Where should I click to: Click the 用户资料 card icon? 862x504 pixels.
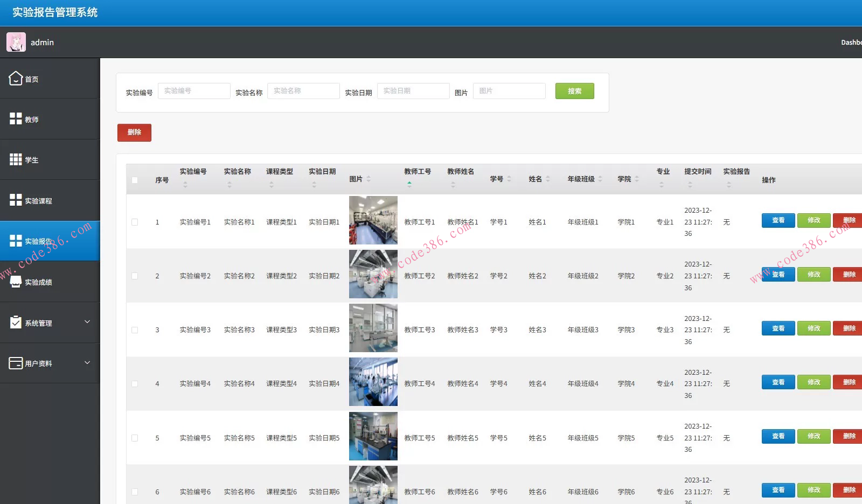(16, 363)
